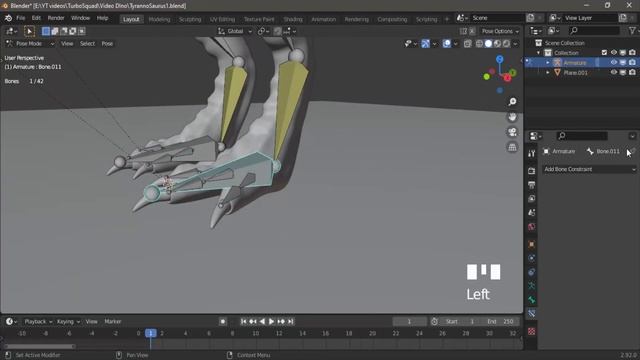Toggle X-ray display in viewport header
This screenshot has height=360, width=640.
point(468,44)
